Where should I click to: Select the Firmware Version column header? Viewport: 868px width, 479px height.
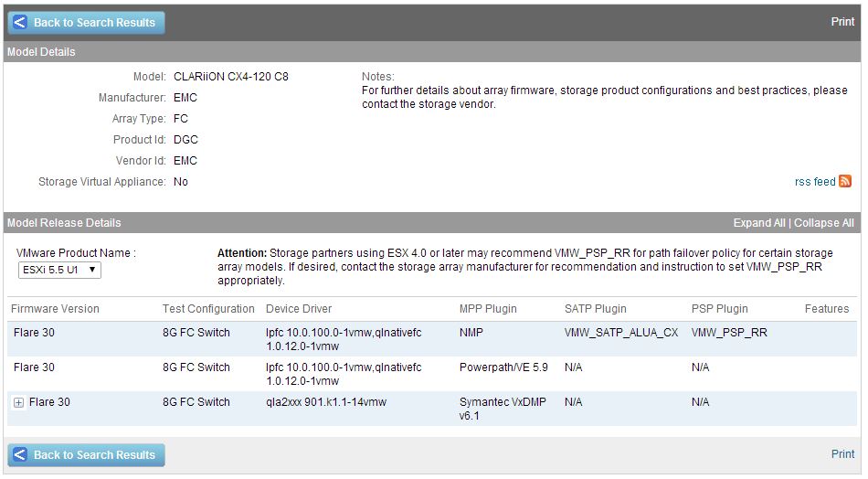pyautogui.click(x=55, y=308)
